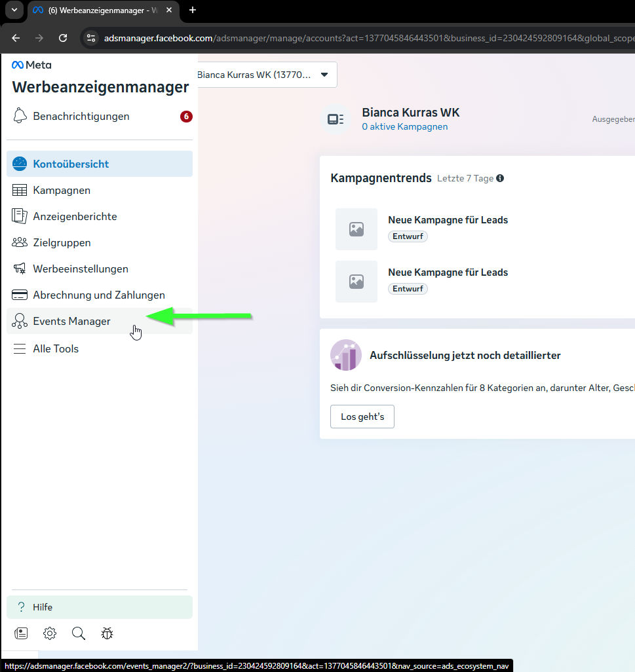The height and width of the screenshot is (672, 635).
Task: Click the site information icon in address bar
Action: pyautogui.click(x=91, y=38)
